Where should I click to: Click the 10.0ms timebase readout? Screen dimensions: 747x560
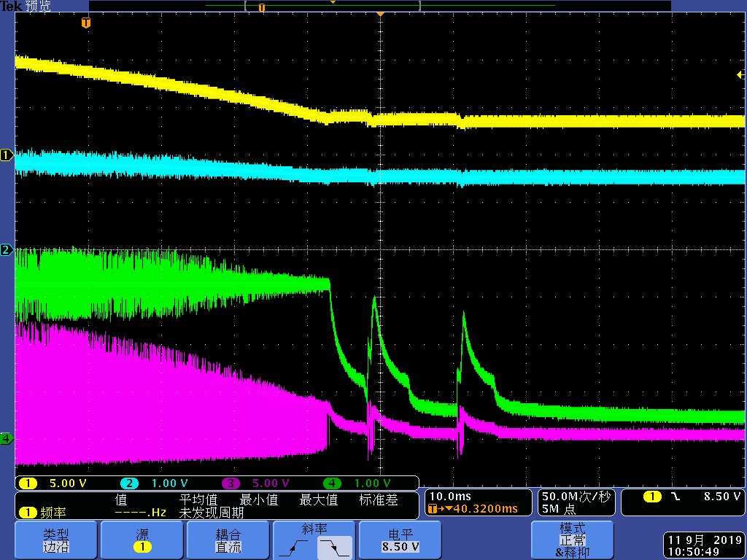click(x=450, y=497)
